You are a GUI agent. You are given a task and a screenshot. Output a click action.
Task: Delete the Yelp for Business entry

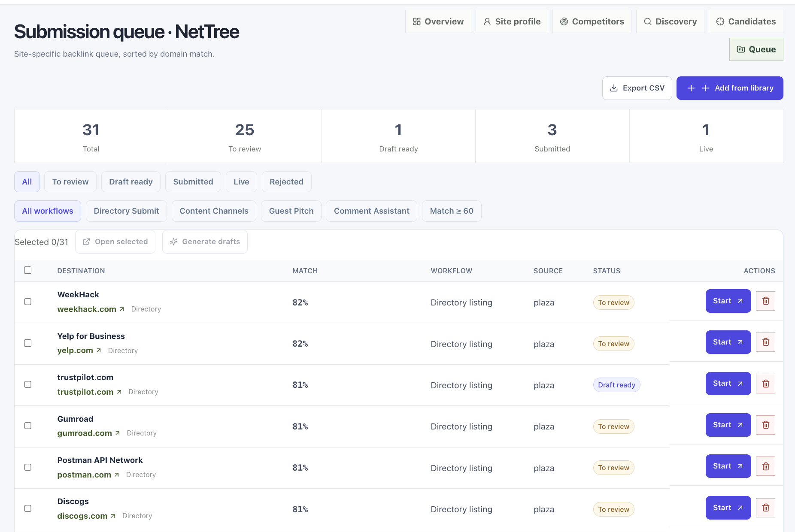click(765, 342)
